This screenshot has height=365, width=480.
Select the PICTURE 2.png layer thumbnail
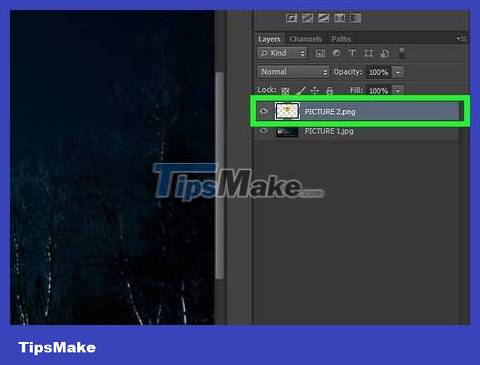pos(287,111)
